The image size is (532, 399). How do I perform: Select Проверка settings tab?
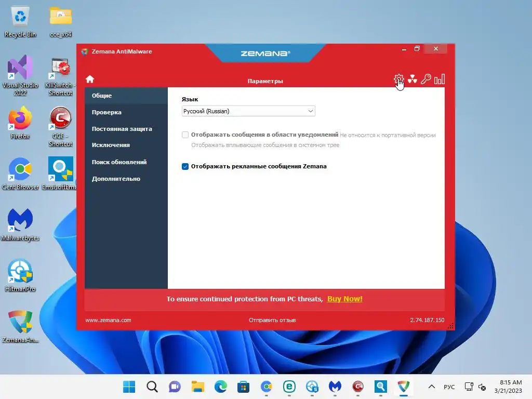click(x=126, y=112)
